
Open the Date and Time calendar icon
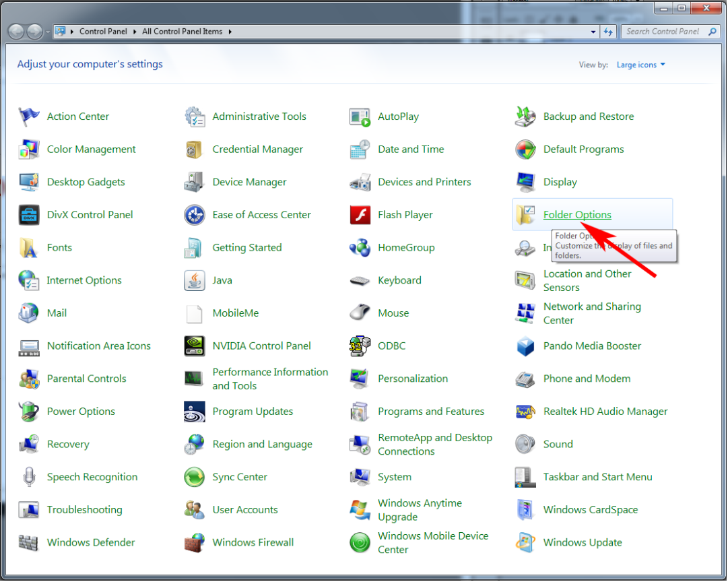point(360,150)
